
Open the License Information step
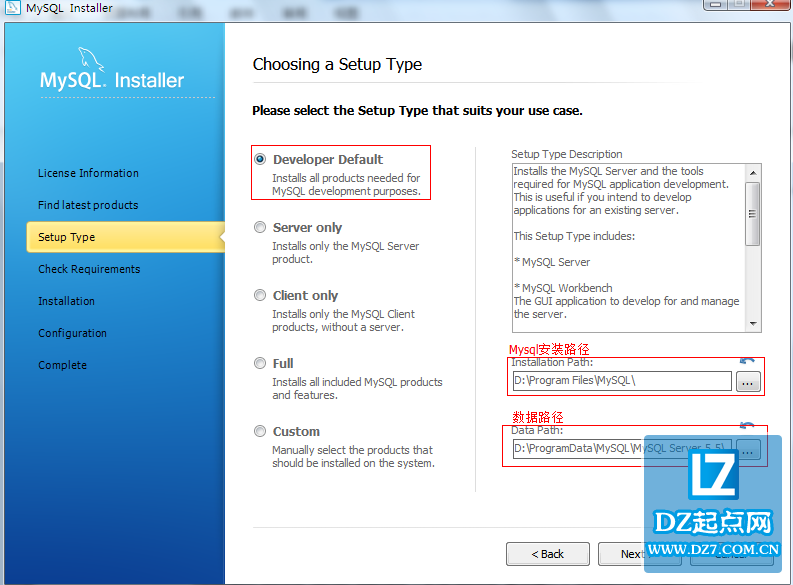point(89,173)
